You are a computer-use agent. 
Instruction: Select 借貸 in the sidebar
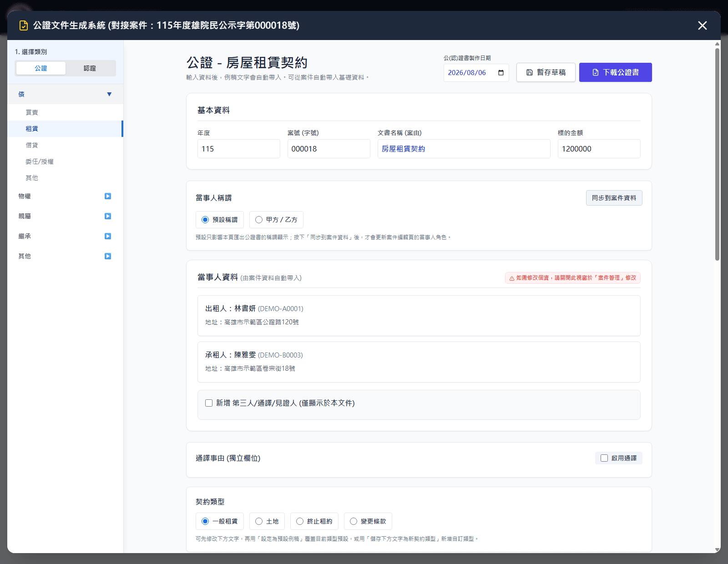point(65,145)
